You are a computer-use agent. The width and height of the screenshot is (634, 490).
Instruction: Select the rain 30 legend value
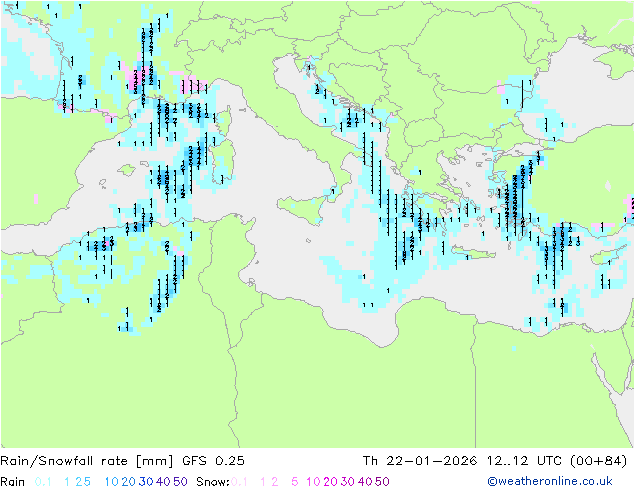point(146,482)
